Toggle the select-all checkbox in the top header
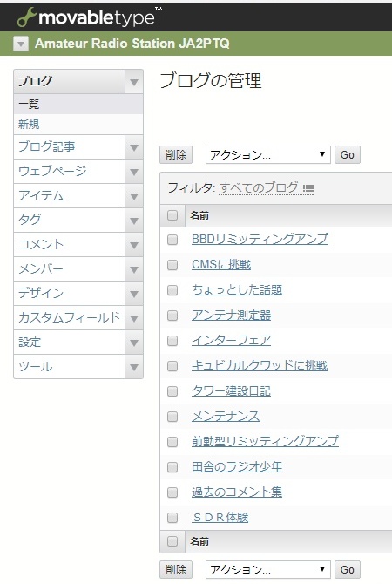Screen dimensions: 392x584 click(172, 215)
